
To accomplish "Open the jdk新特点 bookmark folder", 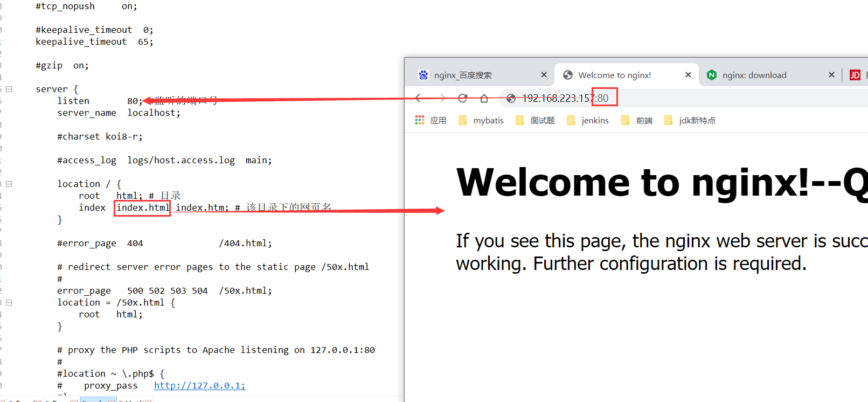I will point(690,120).
